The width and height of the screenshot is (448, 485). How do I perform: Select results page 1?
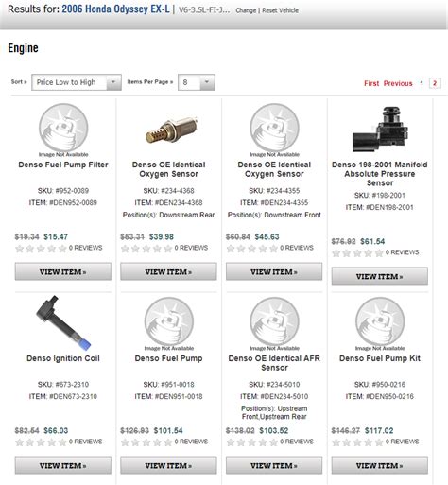pyautogui.click(x=422, y=83)
